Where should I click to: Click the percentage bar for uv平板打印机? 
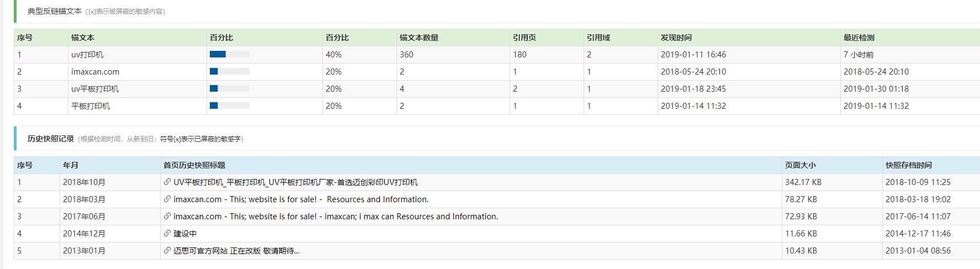[x=229, y=89]
